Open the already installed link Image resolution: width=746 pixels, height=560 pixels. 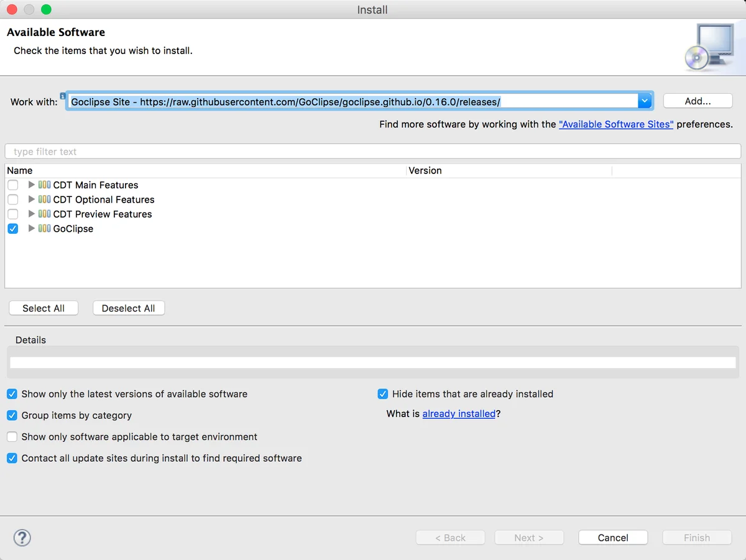coord(459,414)
